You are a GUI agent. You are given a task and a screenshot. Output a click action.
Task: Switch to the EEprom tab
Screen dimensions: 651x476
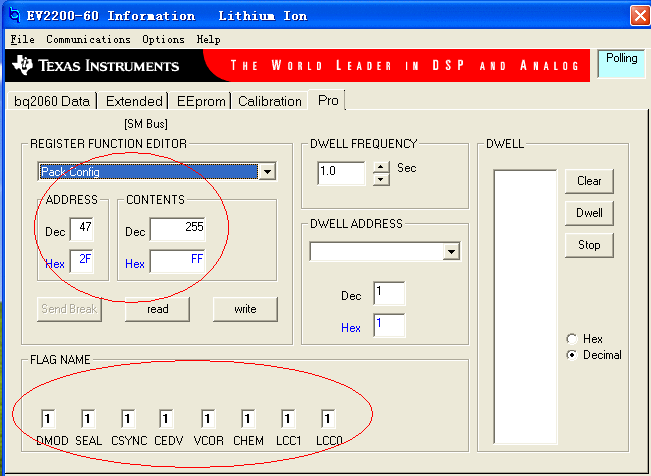[x=201, y=101]
